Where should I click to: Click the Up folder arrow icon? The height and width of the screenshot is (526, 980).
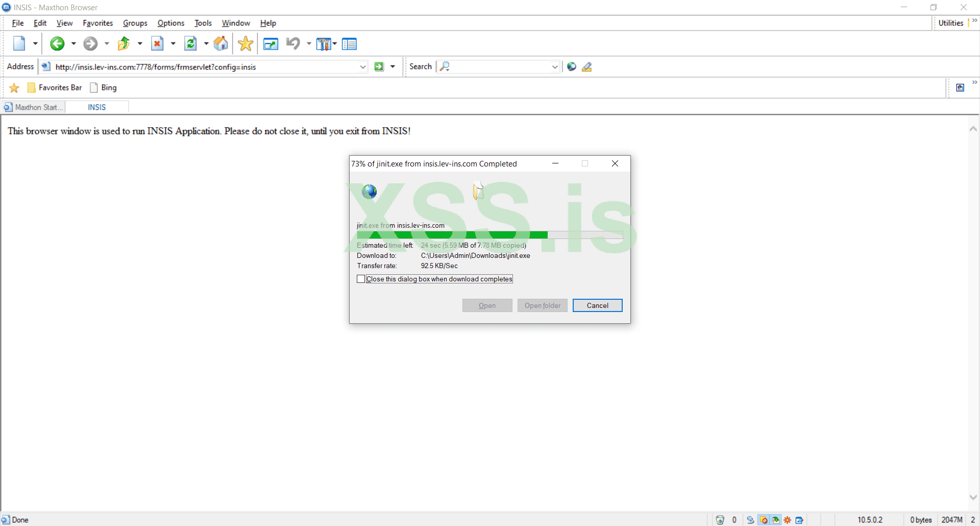(124, 44)
